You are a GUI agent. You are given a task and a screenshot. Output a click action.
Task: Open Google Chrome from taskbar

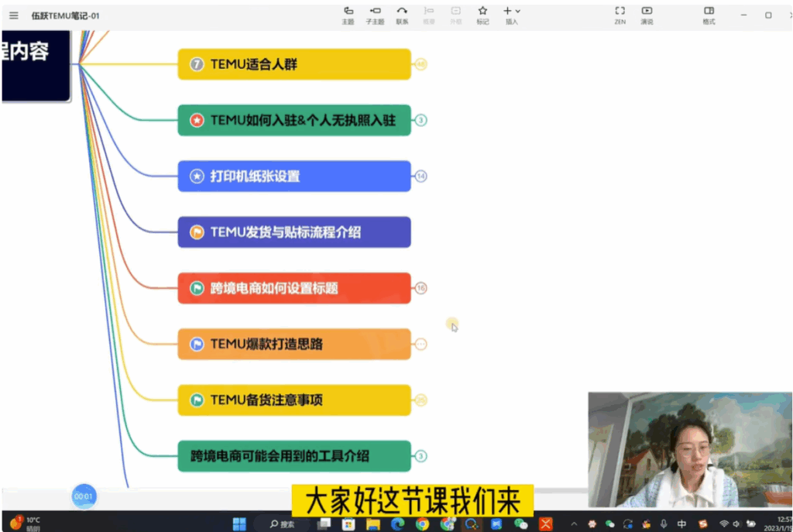click(x=422, y=524)
